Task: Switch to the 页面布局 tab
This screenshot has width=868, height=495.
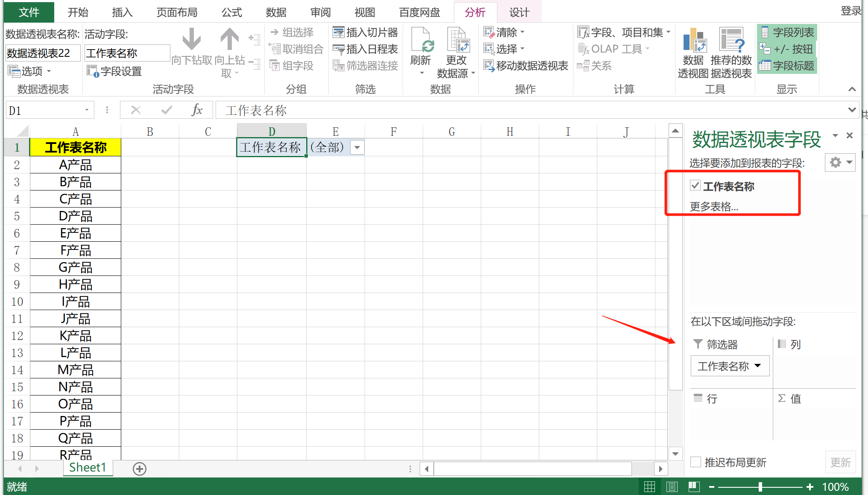Action: pos(177,12)
